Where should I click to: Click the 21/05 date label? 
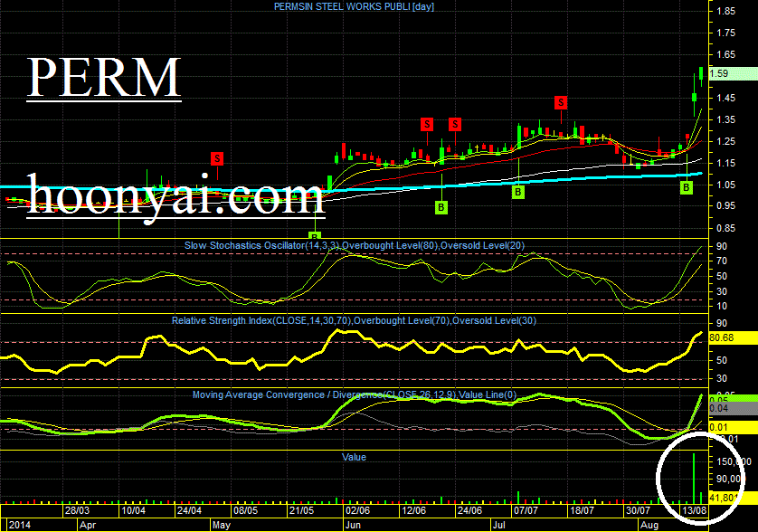[x=301, y=510]
